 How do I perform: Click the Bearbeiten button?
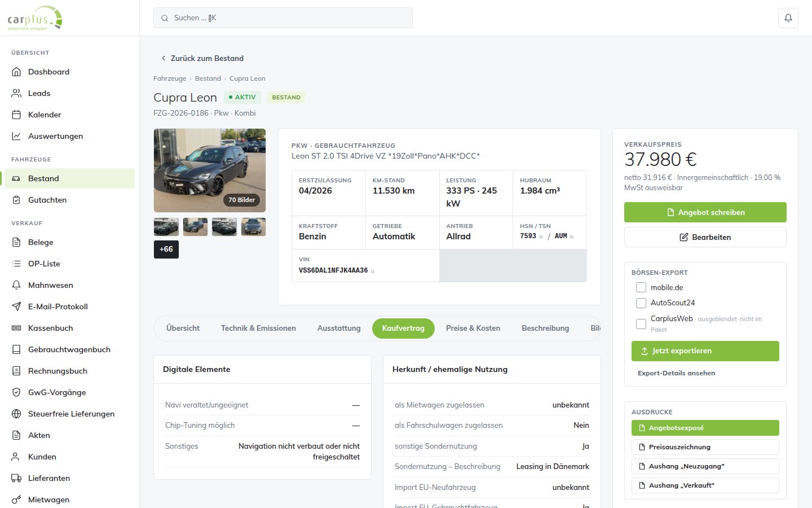coord(705,237)
